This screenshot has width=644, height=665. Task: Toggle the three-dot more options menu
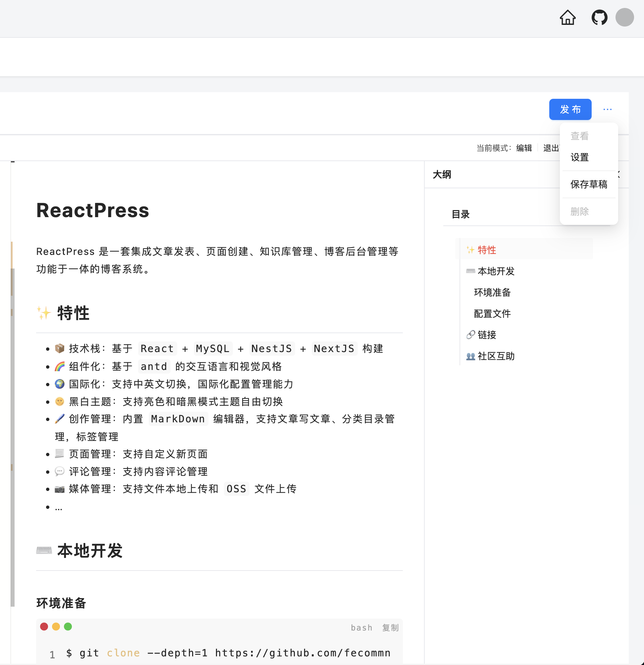(x=607, y=109)
